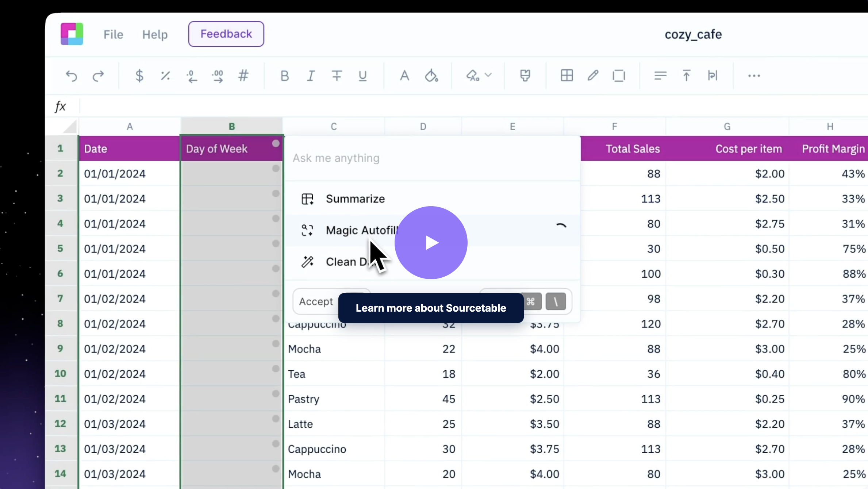Apply currency dollar format
Screen dimensions: 868x489
[x=139, y=76]
